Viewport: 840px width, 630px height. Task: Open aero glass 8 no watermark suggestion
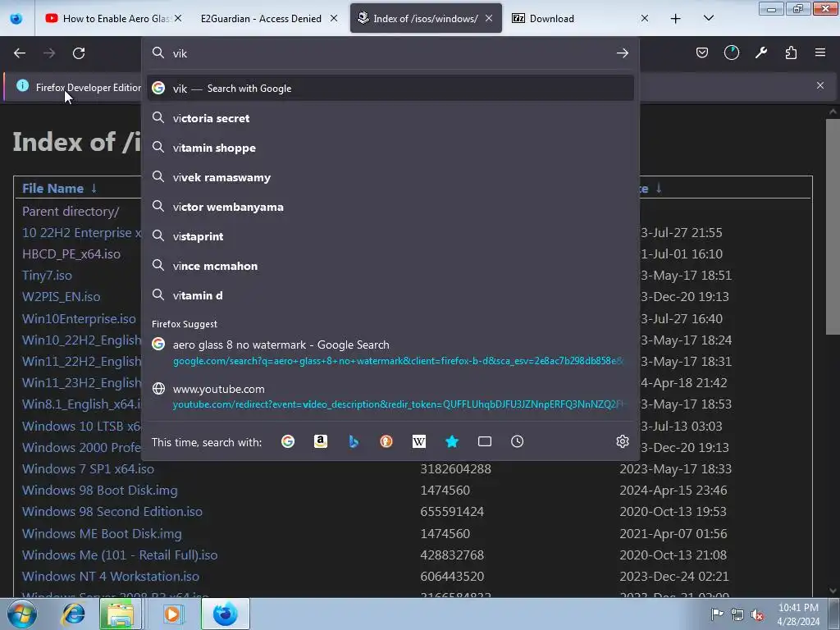click(390, 353)
